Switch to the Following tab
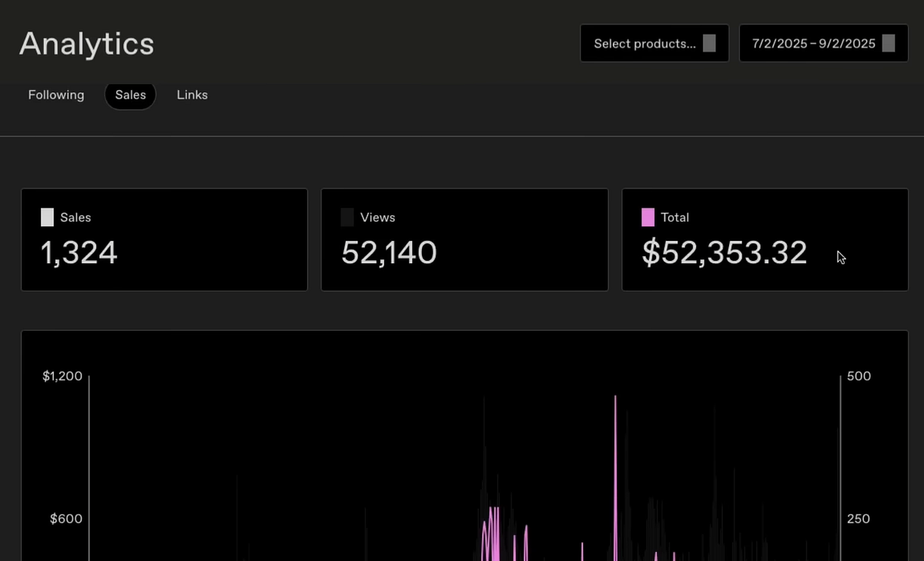Image resolution: width=924 pixels, height=561 pixels. tap(56, 95)
